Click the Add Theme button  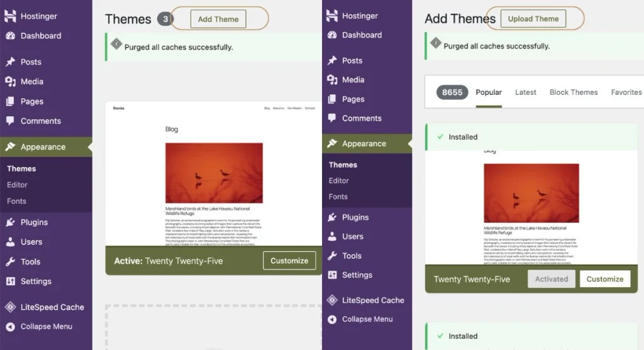(x=218, y=19)
